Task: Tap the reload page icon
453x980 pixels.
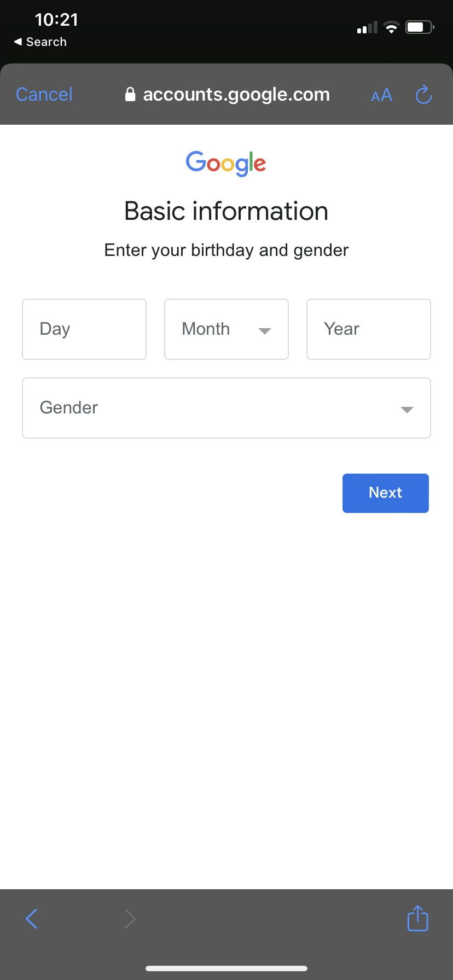Action: 423,94
